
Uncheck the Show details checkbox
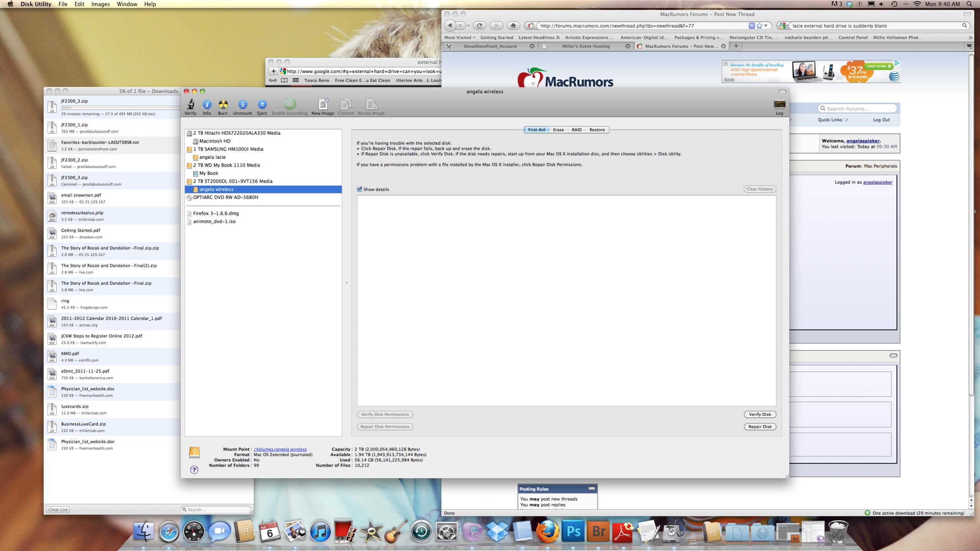click(360, 189)
